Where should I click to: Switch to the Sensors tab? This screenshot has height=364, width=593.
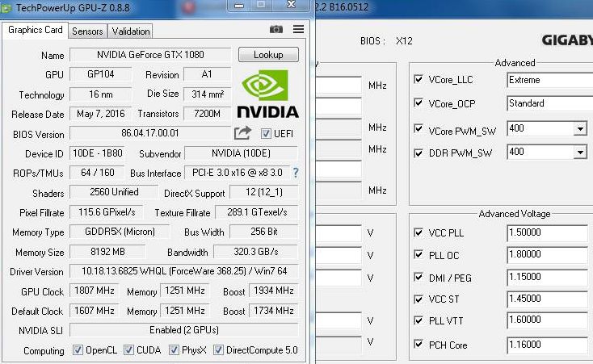click(87, 31)
